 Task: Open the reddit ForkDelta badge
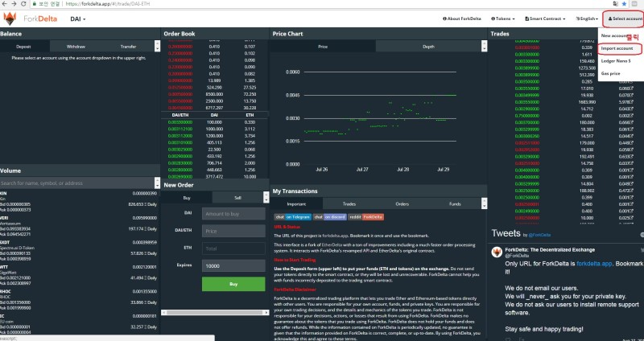(366, 217)
